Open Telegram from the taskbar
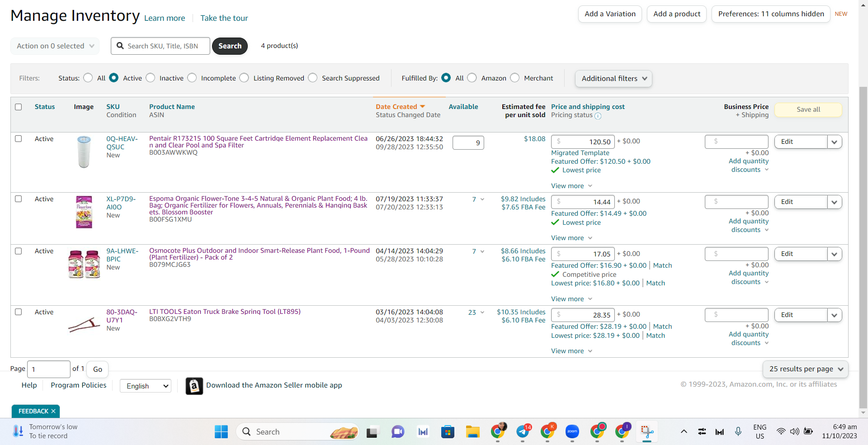 [523, 431]
